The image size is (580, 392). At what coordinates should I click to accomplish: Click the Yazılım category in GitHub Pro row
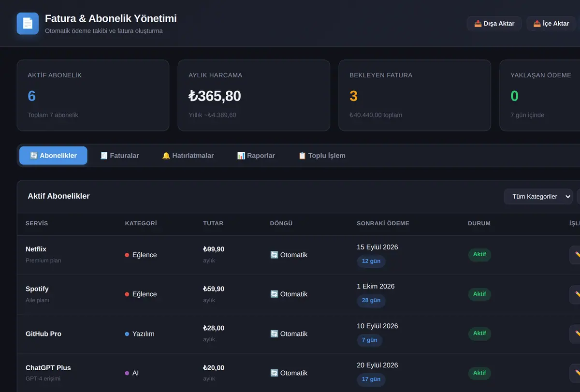pyautogui.click(x=140, y=334)
